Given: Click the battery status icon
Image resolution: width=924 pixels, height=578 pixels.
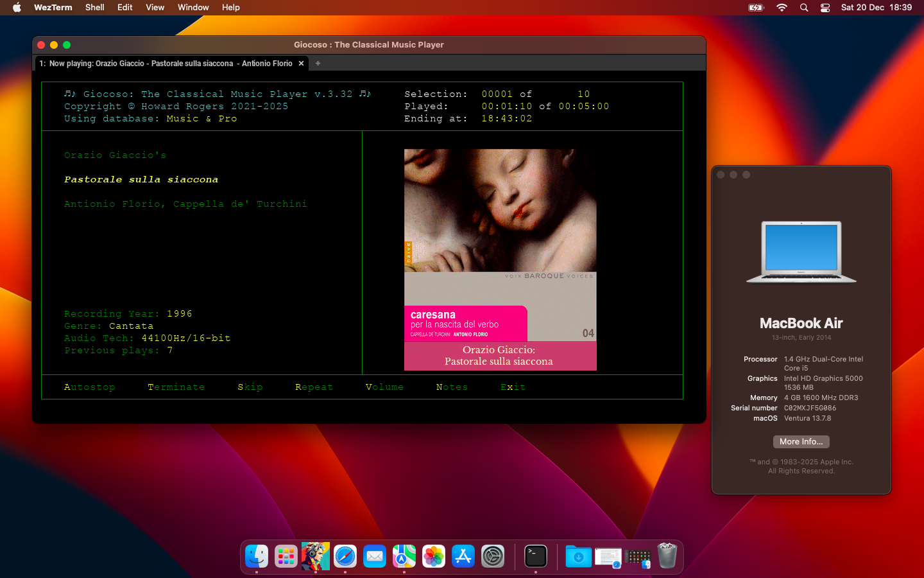Looking at the screenshot, I should 755,8.
